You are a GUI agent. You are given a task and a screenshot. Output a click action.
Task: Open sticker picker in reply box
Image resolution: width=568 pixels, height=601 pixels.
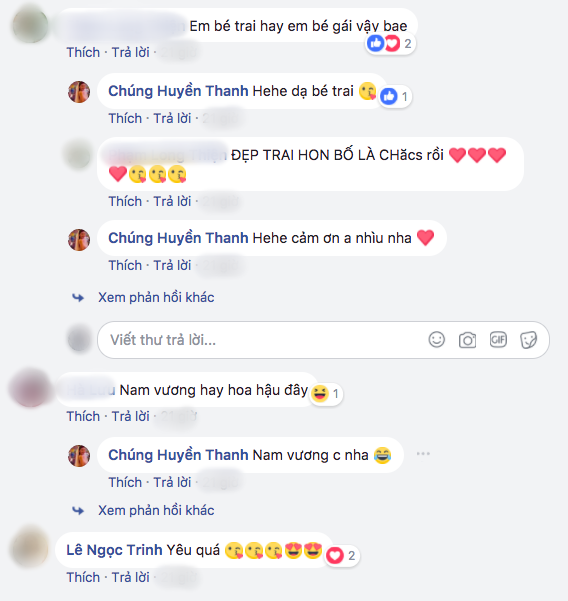click(529, 340)
